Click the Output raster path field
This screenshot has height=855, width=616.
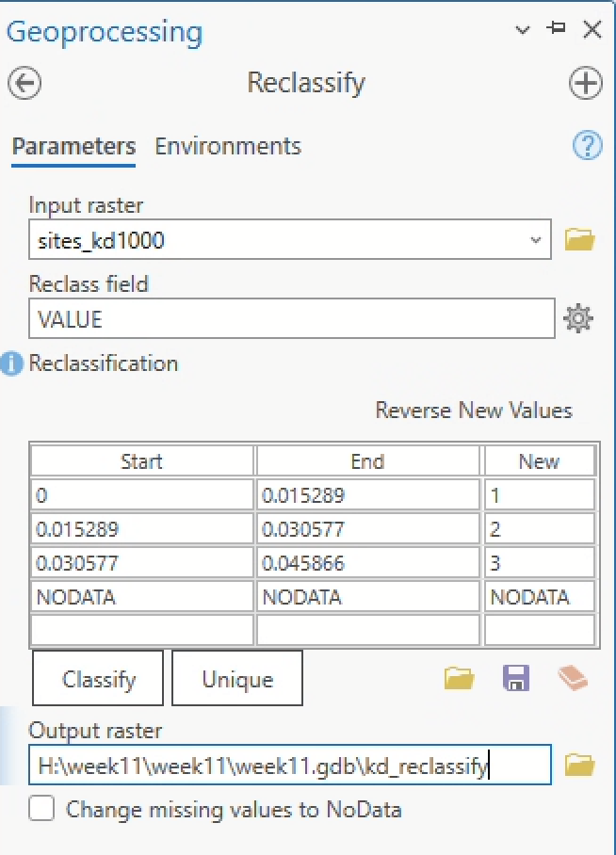coord(289,766)
